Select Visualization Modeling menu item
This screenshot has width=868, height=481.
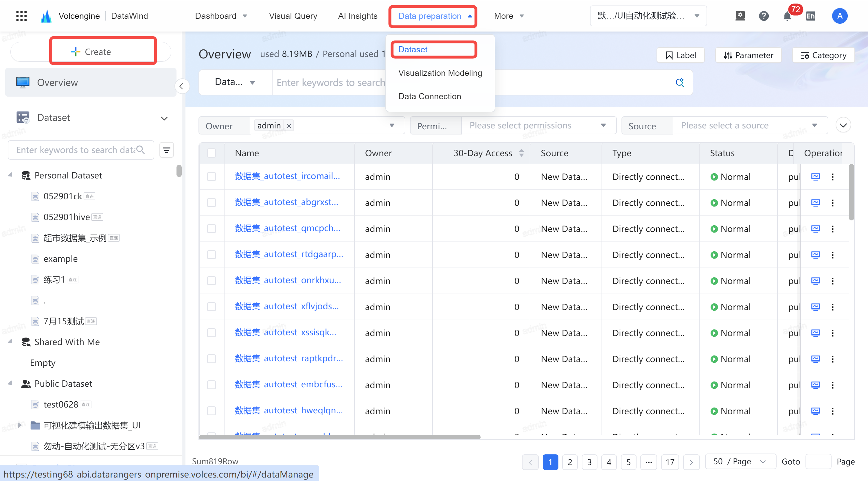(440, 73)
